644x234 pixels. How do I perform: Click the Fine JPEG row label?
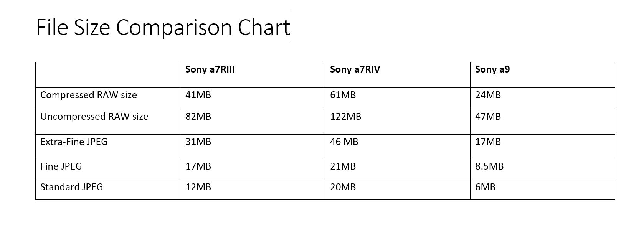61,166
